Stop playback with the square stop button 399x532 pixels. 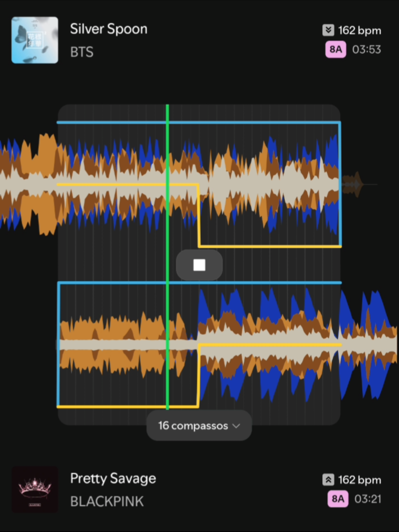[199, 265]
